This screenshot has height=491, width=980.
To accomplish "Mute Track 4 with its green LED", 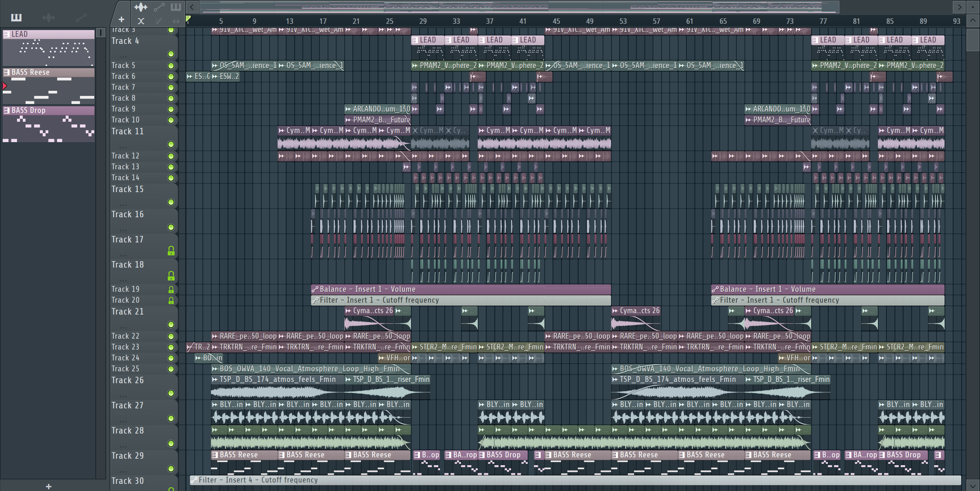I will tap(171, 54).
